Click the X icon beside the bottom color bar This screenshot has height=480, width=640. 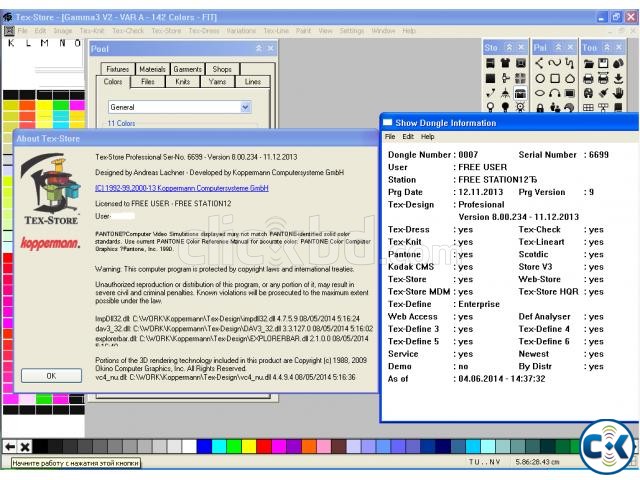click(x=25, y=447)
